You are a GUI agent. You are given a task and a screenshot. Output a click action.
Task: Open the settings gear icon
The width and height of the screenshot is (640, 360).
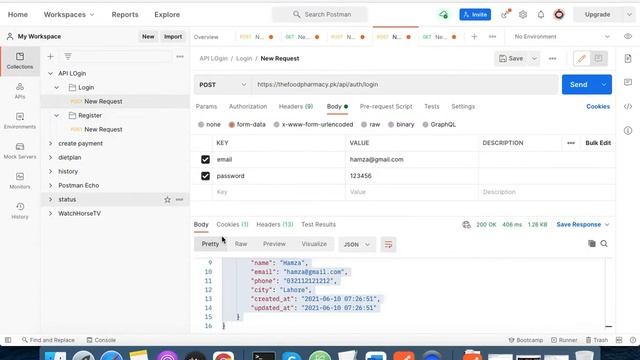click(523, 15)
